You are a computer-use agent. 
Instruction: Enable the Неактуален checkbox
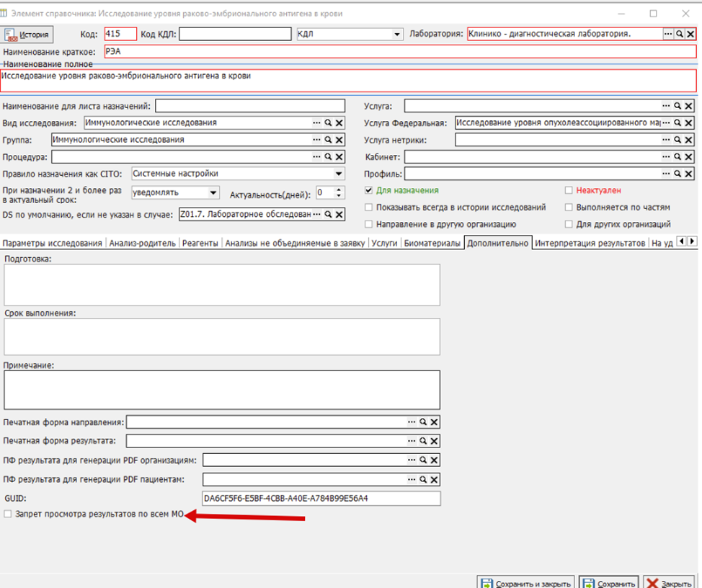coord(569,190)
